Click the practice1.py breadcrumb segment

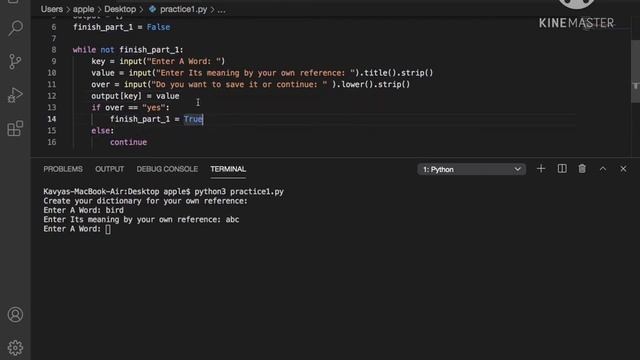point(183,9)
